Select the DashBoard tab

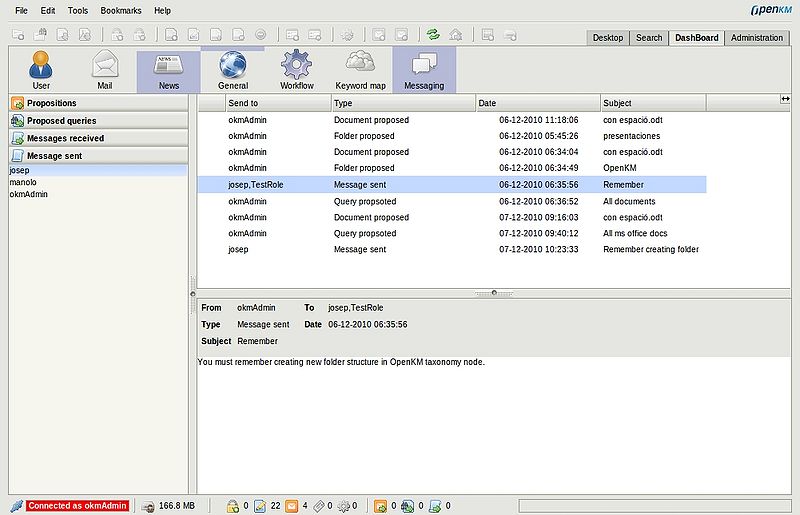[696, 38]
